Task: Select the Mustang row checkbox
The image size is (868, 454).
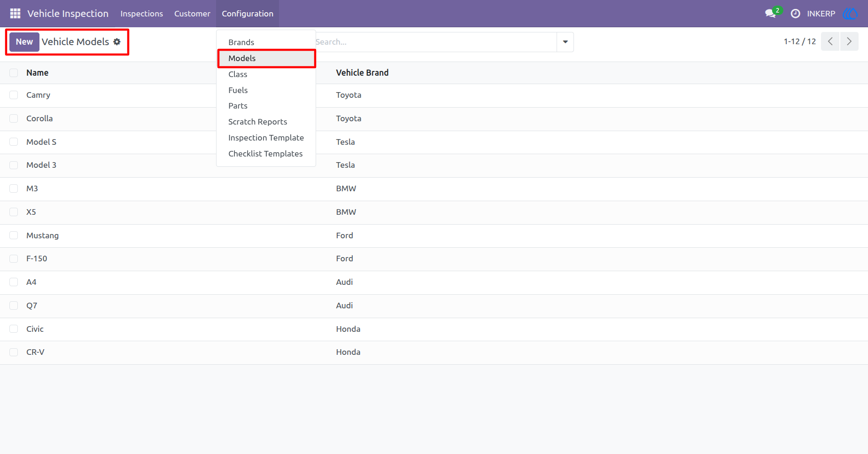Action: [14, 235]
